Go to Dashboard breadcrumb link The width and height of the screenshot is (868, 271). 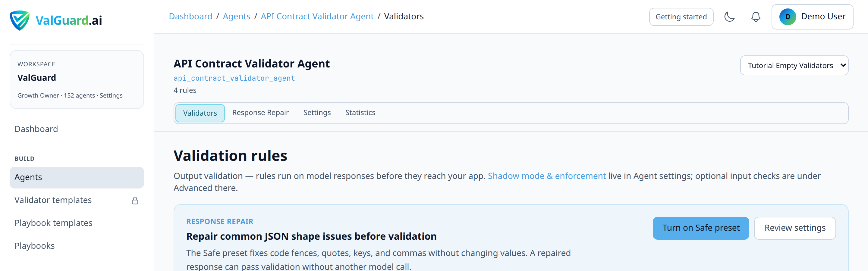point(190,16)
